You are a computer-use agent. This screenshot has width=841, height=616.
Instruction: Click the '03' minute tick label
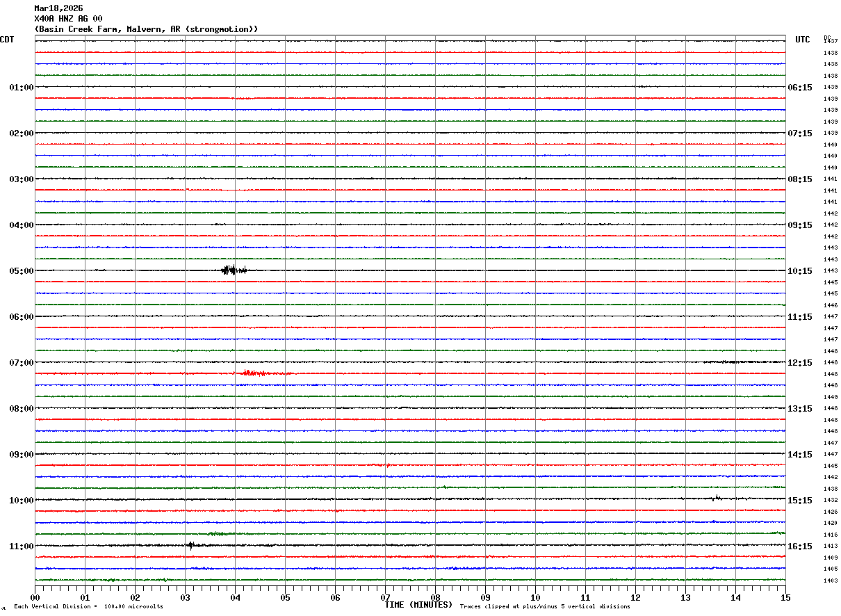[x=185, y=597]
